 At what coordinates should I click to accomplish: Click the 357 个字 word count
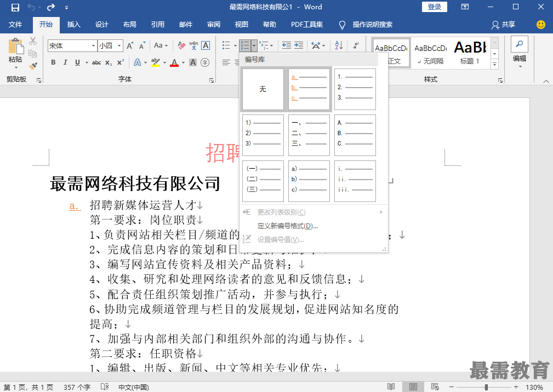(x=77, y=387)
